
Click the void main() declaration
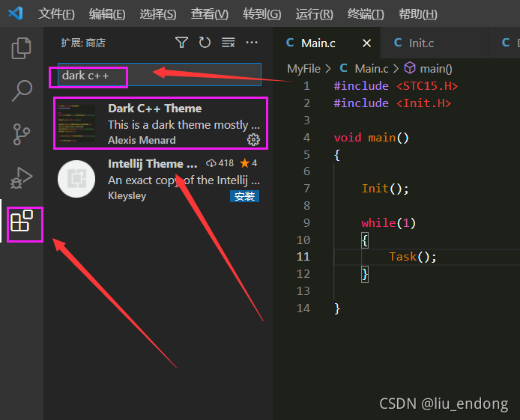pos(372,138)
